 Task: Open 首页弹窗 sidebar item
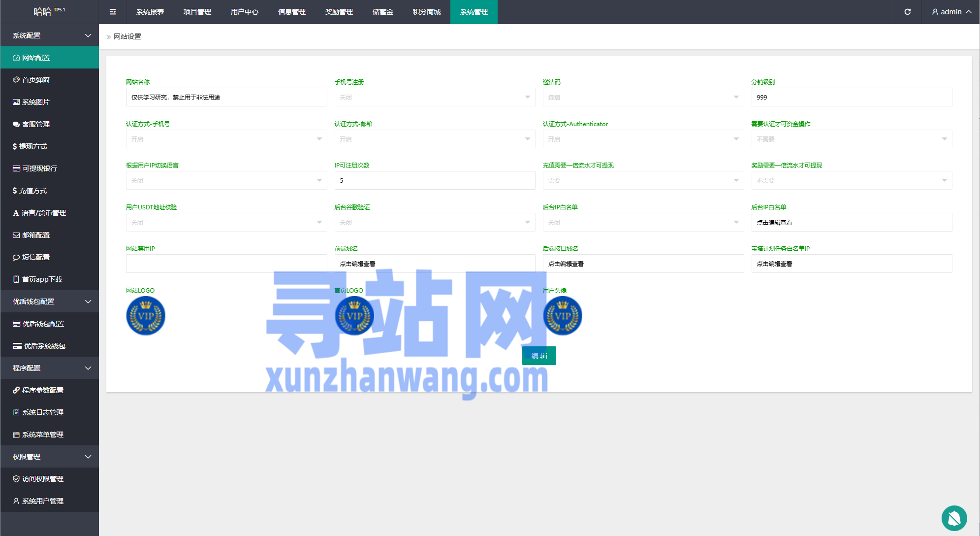tap(36, 80)
